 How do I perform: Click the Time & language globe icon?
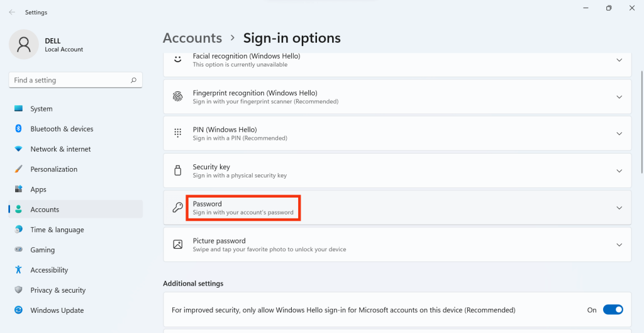pos(18,229)
